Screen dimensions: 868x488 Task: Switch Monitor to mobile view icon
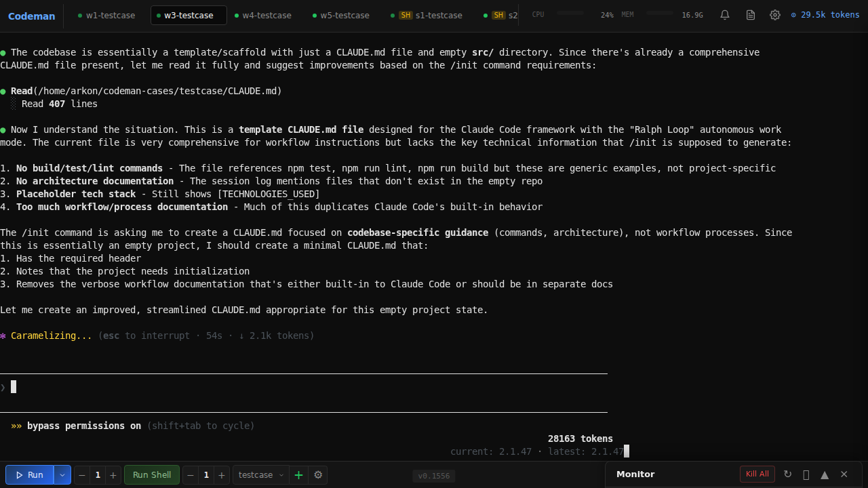coord(806,474)
